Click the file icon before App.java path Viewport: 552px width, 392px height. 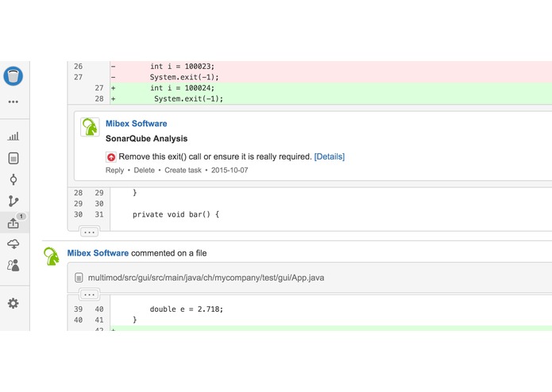click(x=79, y=278)
